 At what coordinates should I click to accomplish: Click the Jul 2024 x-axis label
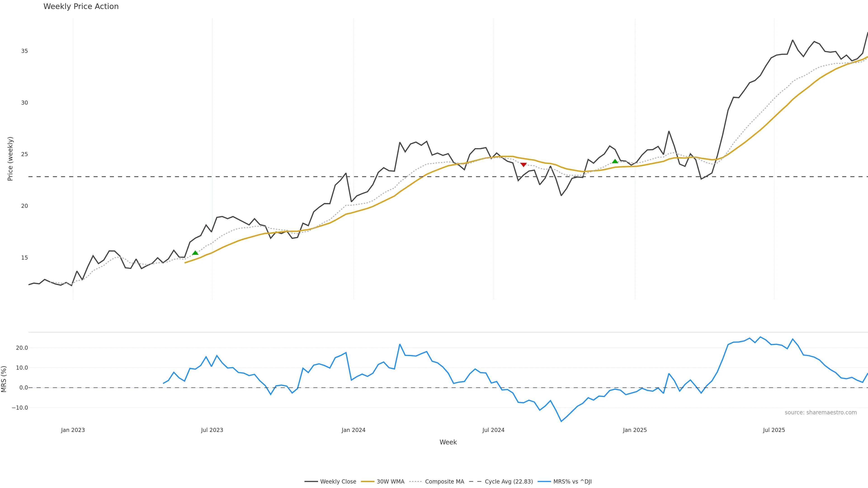click(x=493, y=430)
